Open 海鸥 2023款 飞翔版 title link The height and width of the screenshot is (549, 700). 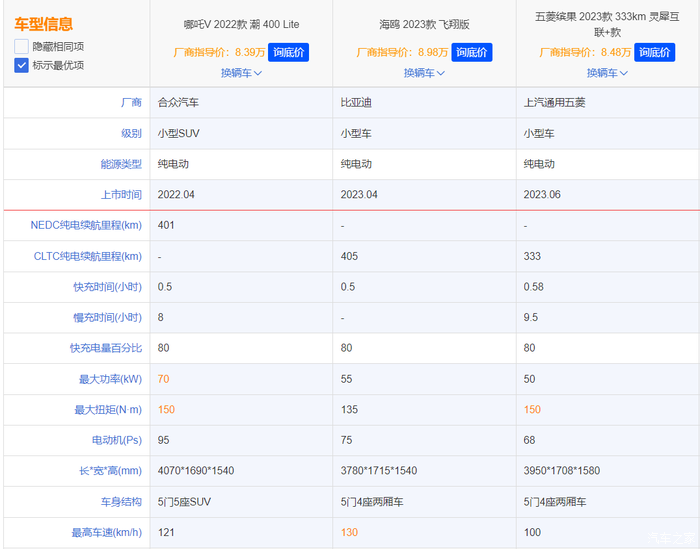pos(424,24)
